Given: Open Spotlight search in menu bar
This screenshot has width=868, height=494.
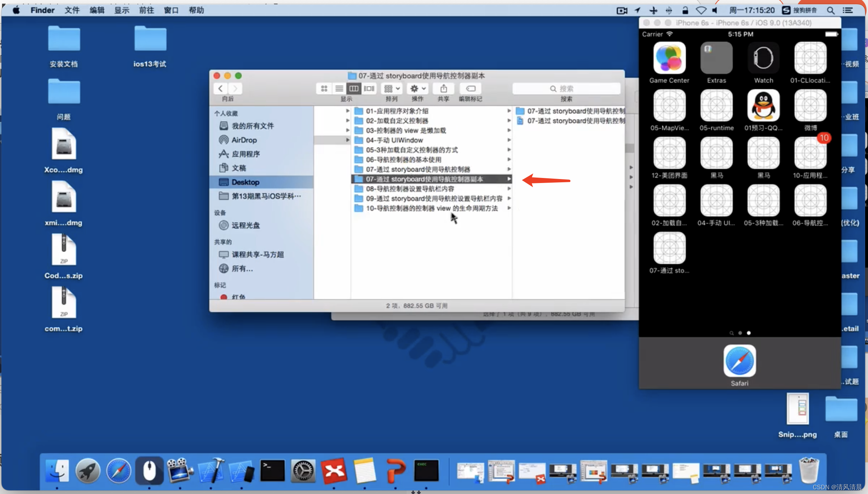Looking at the screenshot, I should (831, 10).
